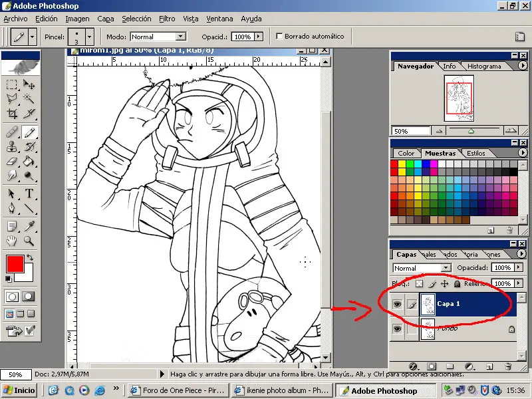Screen dimensions: 532x399
Task: Open layer Opacidad arrow
Action: (519, 268)
